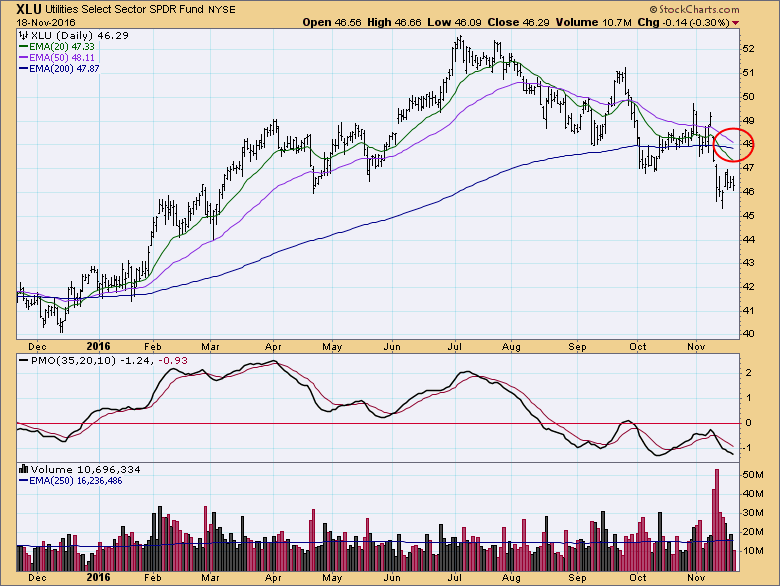Image resolution: width=780 pixels, height=586 pixels.
Task: Click the Chg -0.14 (-0.30%) value
Action: [683, 22]
